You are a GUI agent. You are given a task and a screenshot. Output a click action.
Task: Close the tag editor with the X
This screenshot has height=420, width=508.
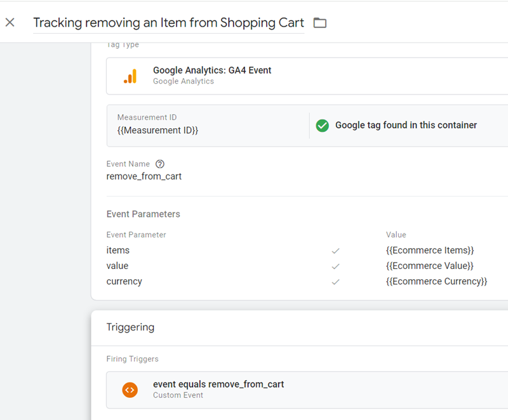click(x=10, y=22)
